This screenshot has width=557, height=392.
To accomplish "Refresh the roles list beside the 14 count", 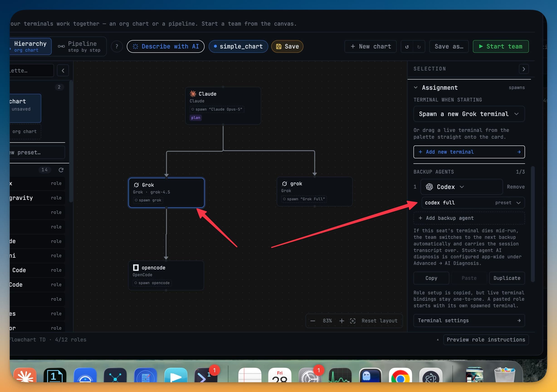I will [x=61, y=170].
